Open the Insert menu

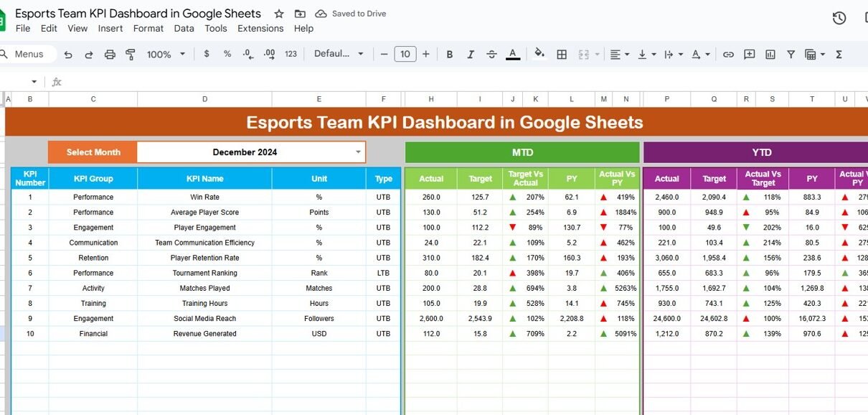(110, 29)
